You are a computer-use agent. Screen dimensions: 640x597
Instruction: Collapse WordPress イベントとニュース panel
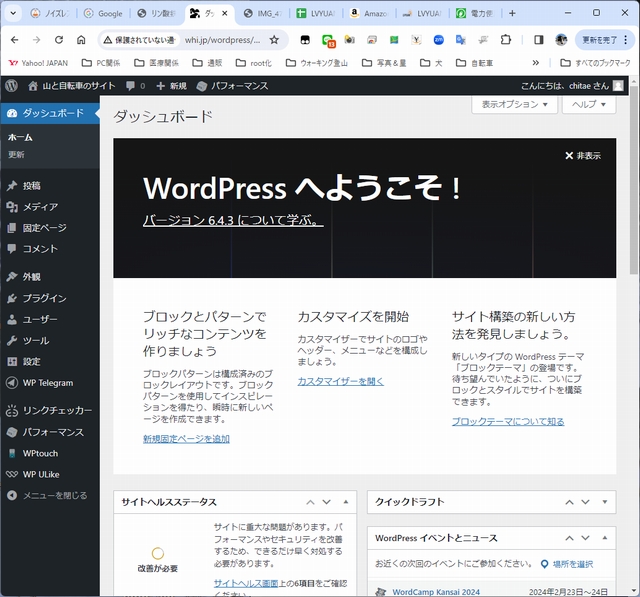tap(605, 538)
